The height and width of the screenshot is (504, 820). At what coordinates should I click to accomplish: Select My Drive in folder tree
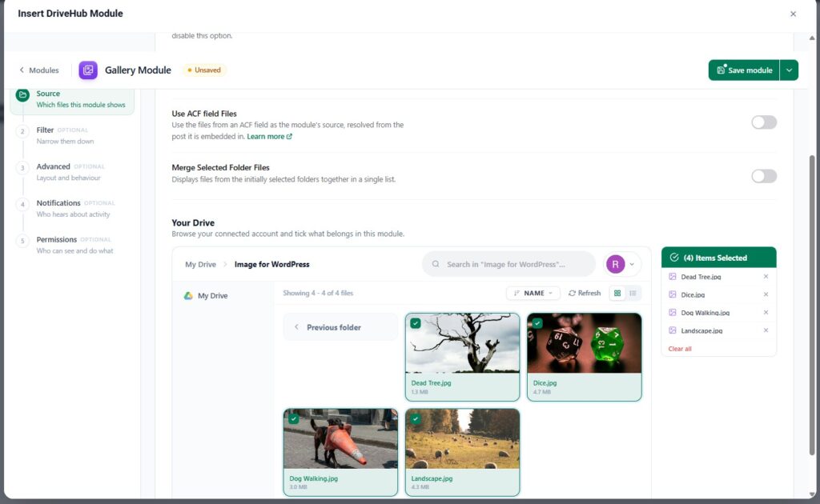click(212, 296)
